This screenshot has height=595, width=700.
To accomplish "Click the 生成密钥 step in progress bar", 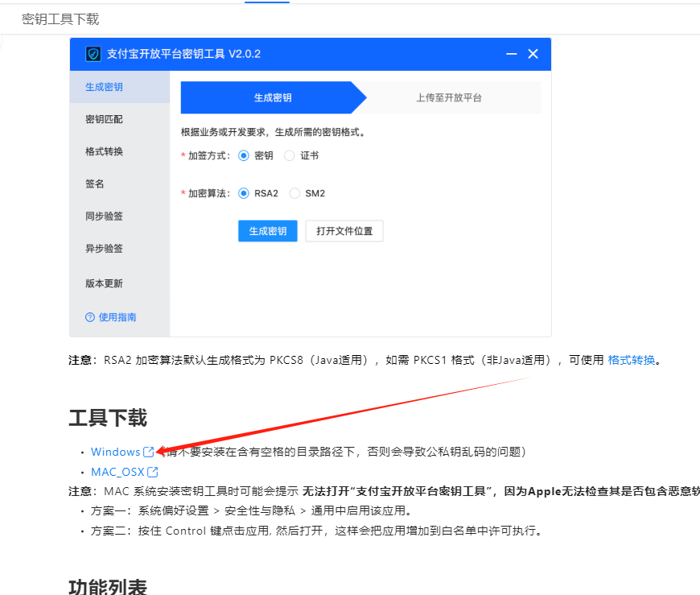I will 273,97.
